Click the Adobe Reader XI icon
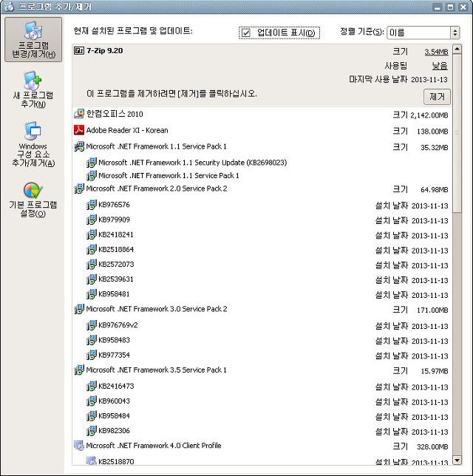This screenshot has width=473, height=476. coord(79,130)
